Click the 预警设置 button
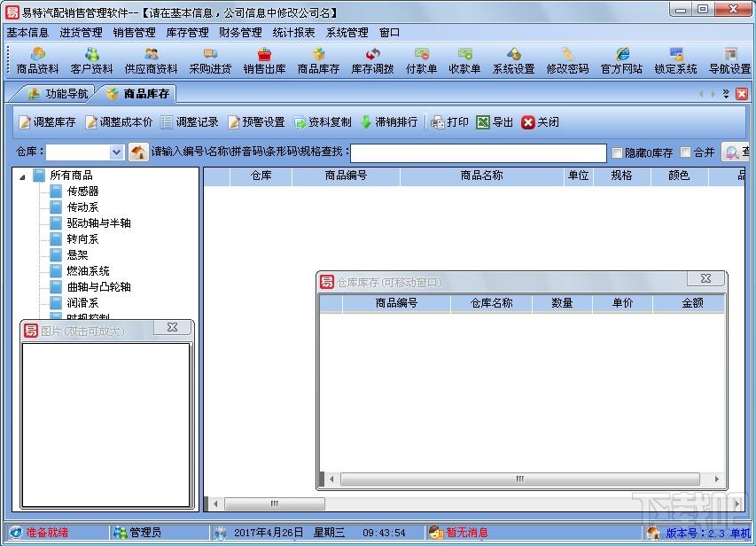 (256, 122)
